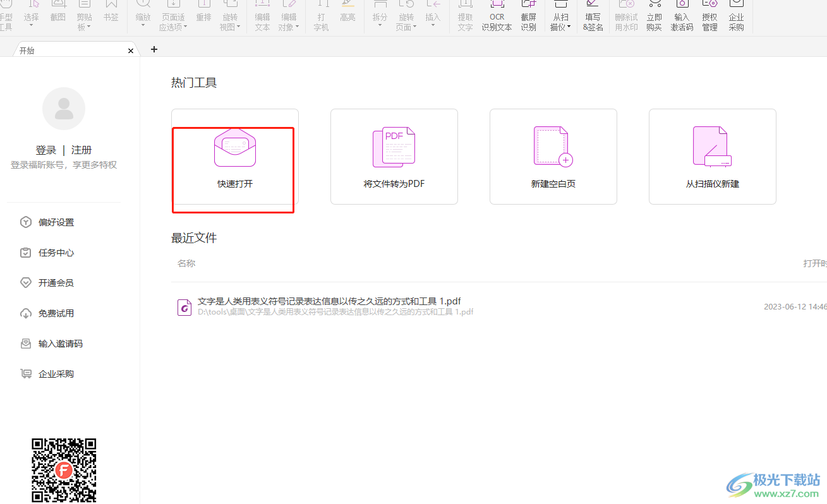Click the 立即购买 buy now button
The width and height of the screenshot is (827, 504).
(x=655, y=17)
